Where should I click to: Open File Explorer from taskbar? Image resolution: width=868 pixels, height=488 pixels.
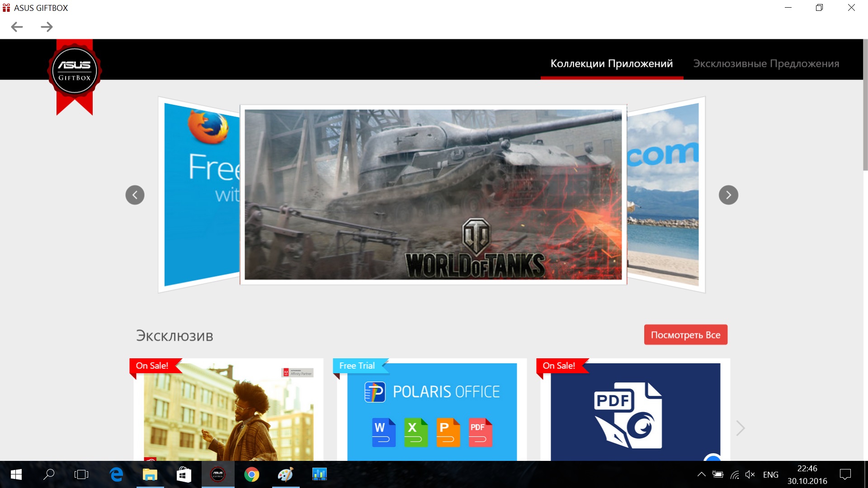[150, 474]
